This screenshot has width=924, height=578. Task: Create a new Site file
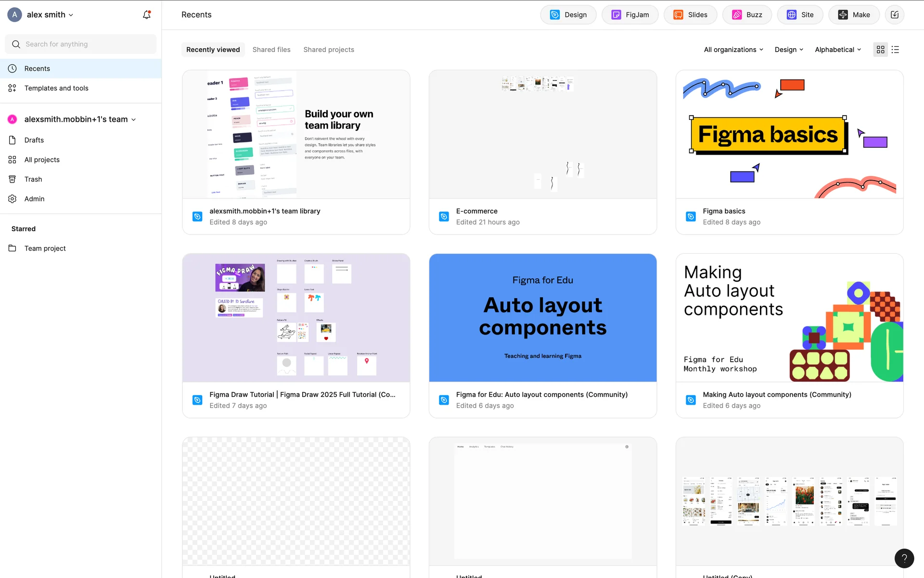[x=800, y=15]
